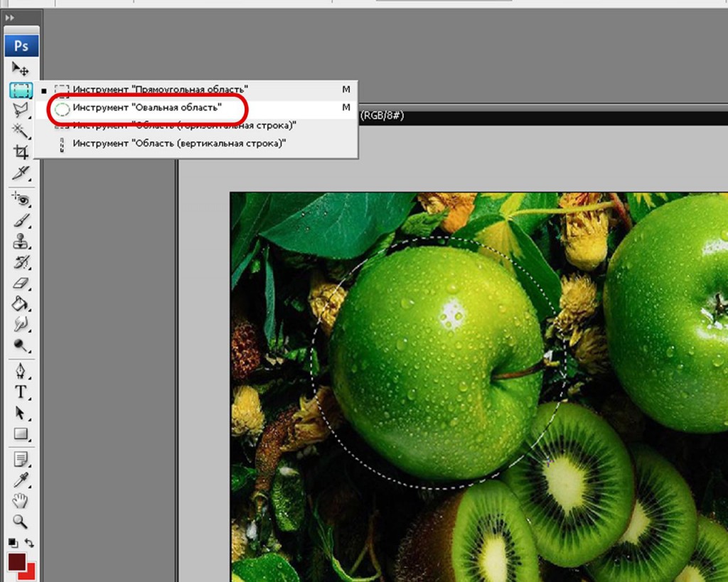Select the Brush tool
The width and height of the screenshot is (728, 582).
pos(21,220)
